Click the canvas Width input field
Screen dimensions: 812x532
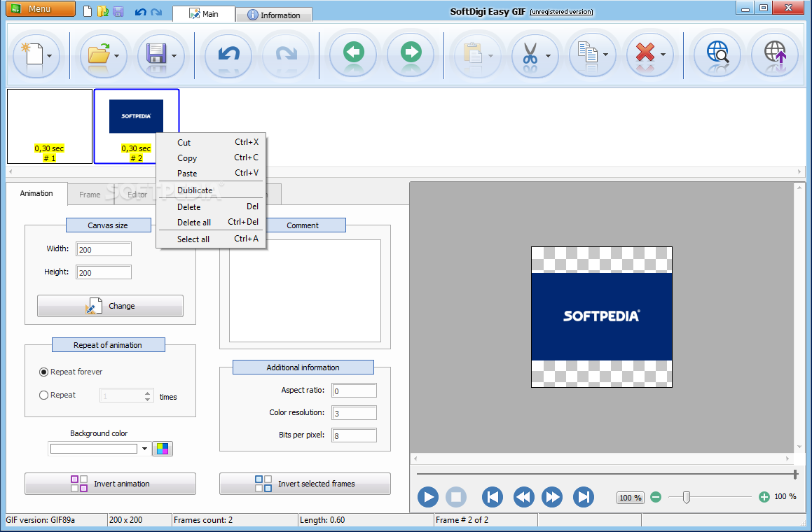point(104,249)
